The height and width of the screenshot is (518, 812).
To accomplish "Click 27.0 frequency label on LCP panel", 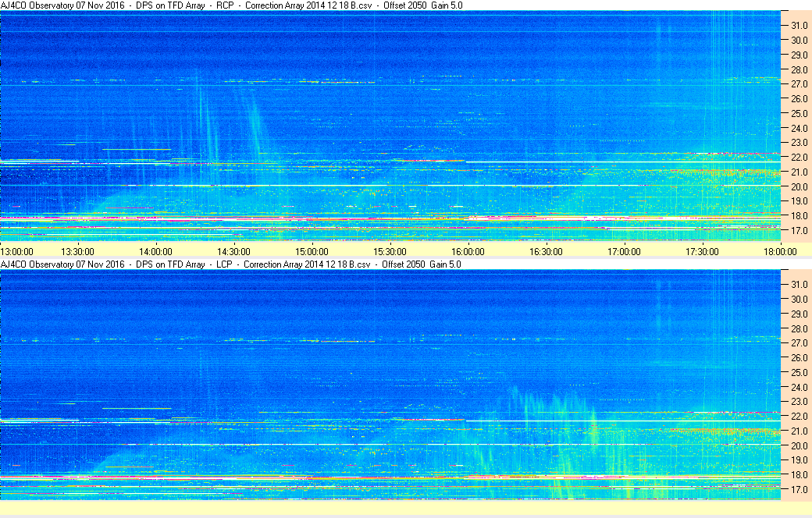I will (x=799, y=343).
